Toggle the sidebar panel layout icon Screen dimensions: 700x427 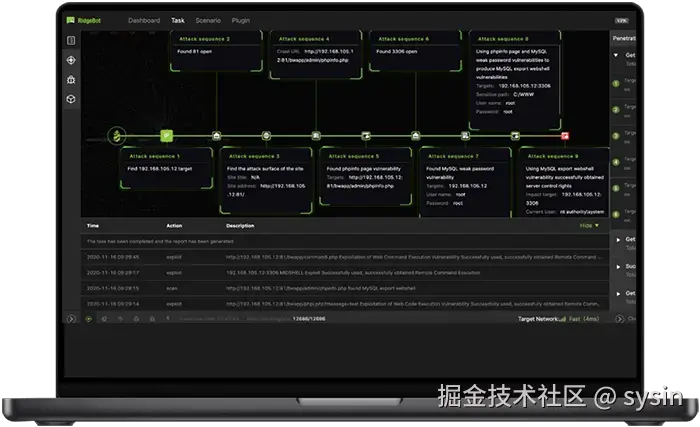point(71,41)
